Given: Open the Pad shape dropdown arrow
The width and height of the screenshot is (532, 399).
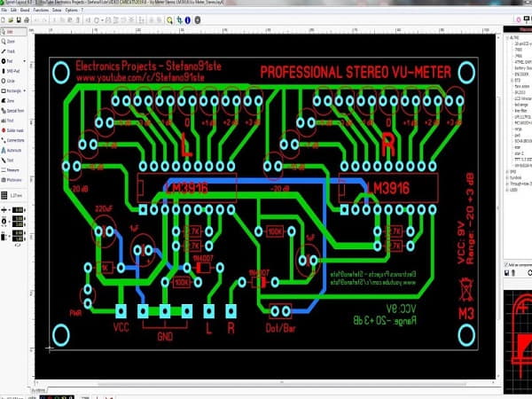Looking at the screenshot, I should [x=24, y=61].
